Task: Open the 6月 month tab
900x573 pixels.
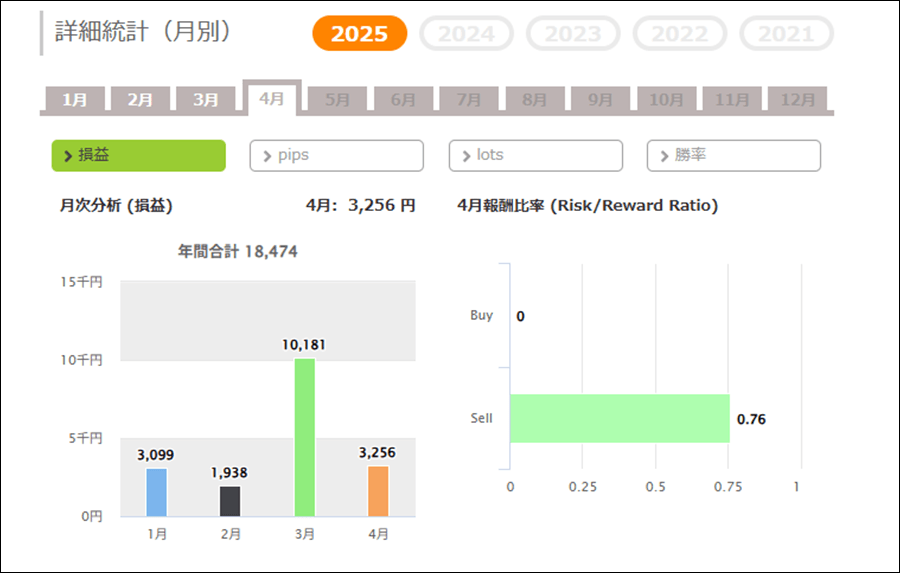Action: [403, 99]
